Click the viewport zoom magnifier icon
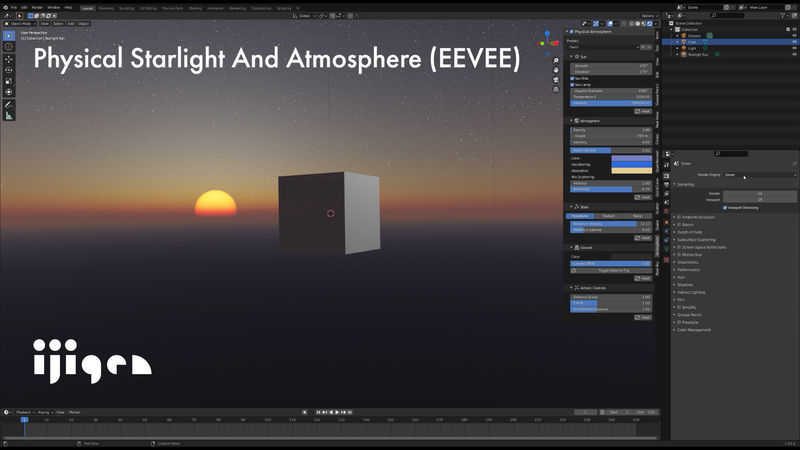The height and width of the screenshot is (450, 800). 556,61
